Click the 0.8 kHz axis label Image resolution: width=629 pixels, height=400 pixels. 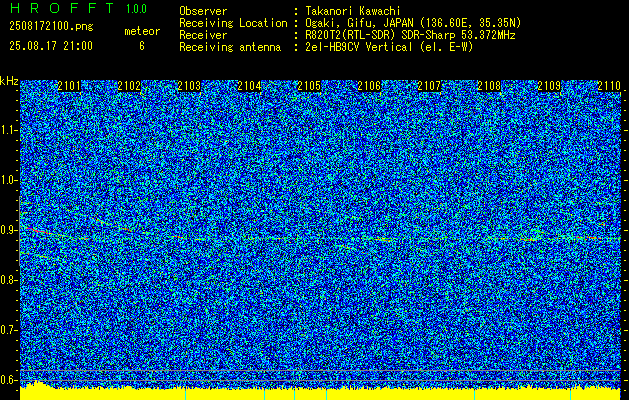(8, 280)
